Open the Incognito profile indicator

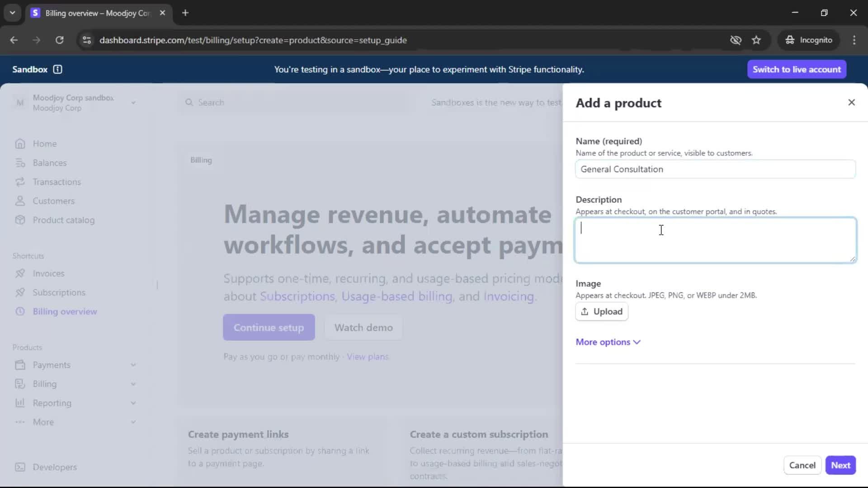[808, 40]
